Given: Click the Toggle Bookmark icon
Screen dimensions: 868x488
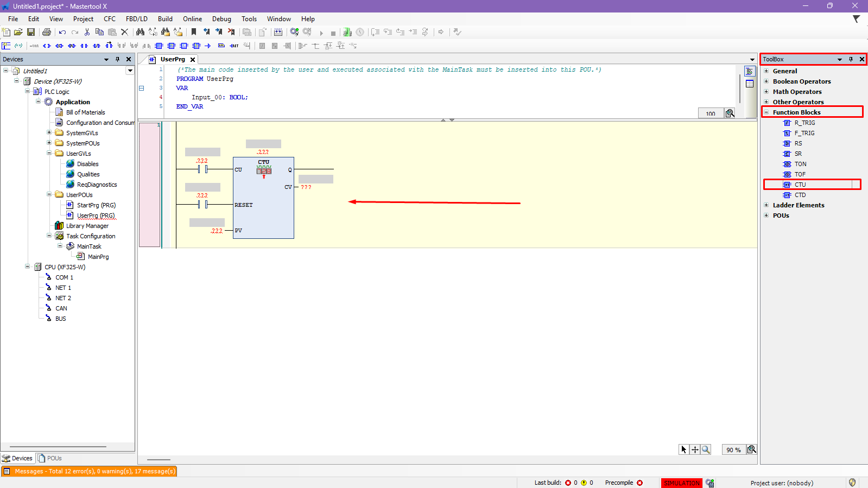Looking at the screenshot, I should [x=194, y=33].
